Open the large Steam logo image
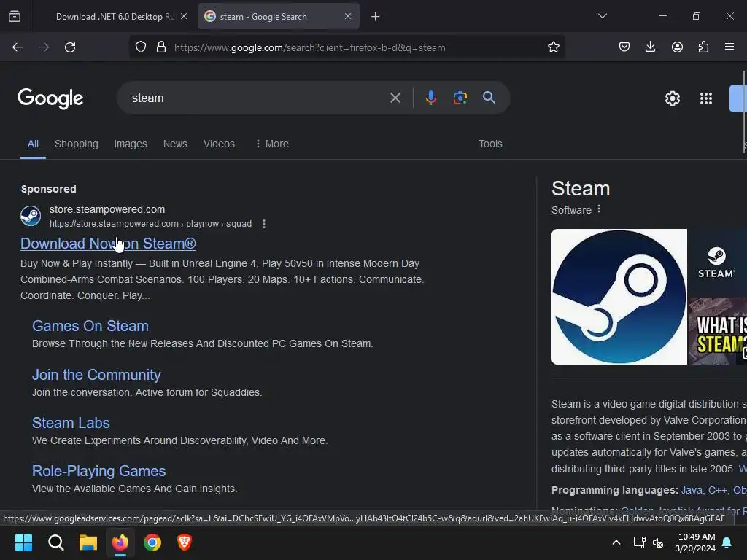The height and width of the screenshot is (560, 747). [x=619, y=297]
